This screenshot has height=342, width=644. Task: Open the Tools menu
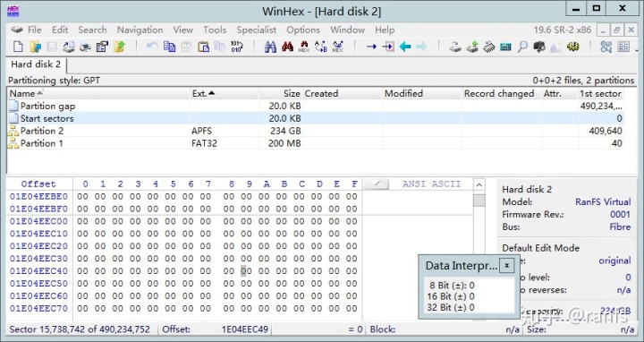215,30
